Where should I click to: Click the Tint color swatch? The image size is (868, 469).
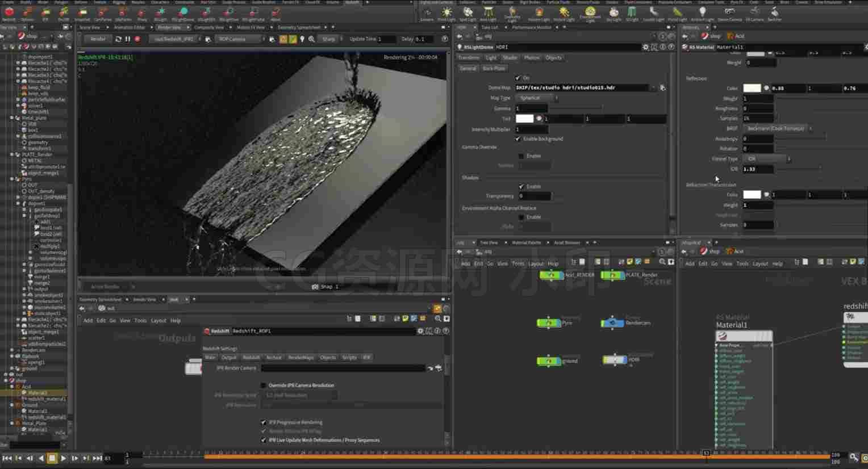point(524,119)
